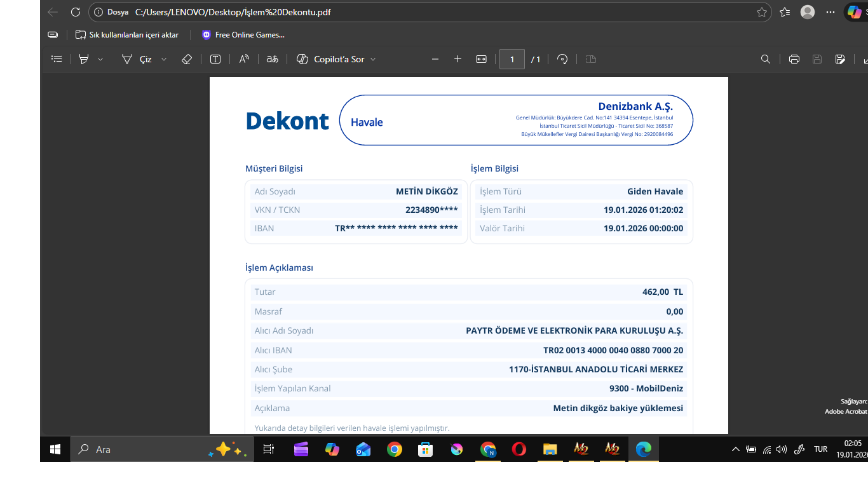Zoom in on the PDF
This screenshot has height=488, width=868.
(x=458, y=59)
